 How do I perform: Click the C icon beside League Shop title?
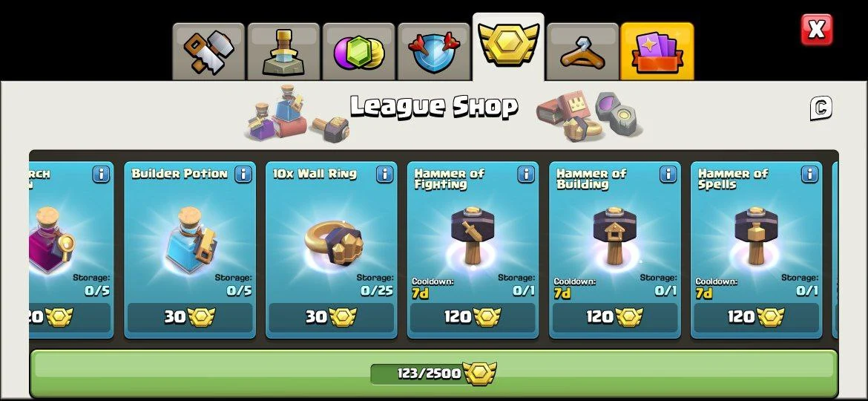coord(821,108)
